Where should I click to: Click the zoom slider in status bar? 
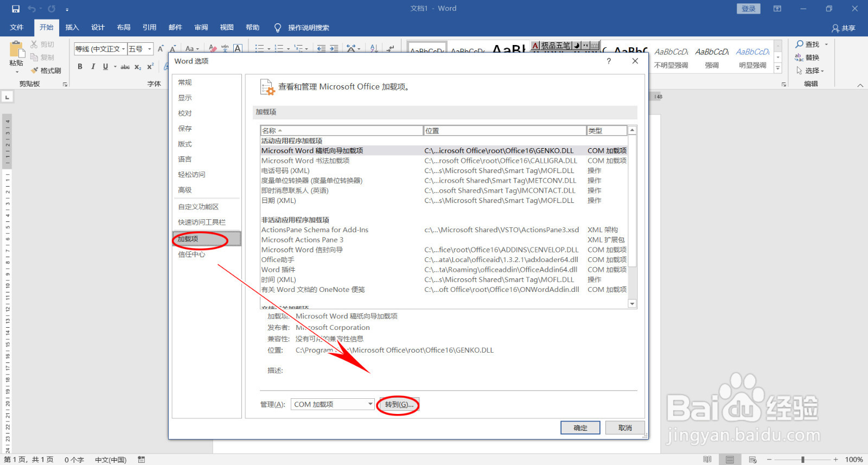click(x=802, y=460)
